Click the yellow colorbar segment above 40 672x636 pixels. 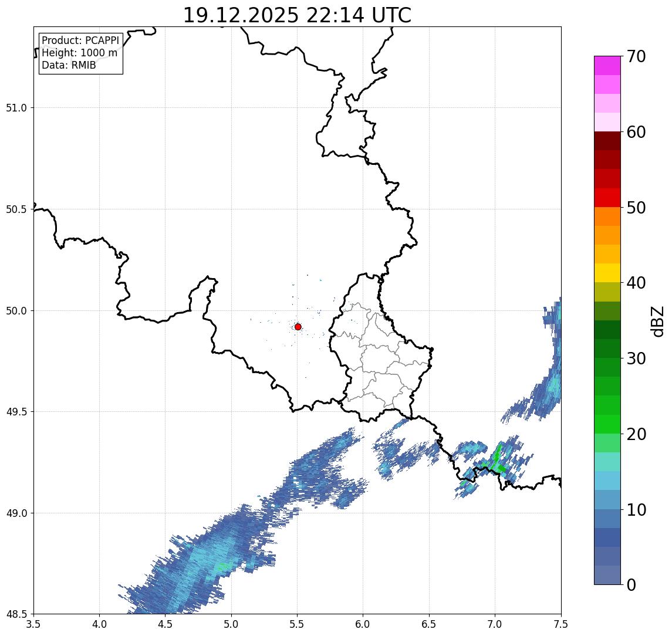(x=607, y=273)
